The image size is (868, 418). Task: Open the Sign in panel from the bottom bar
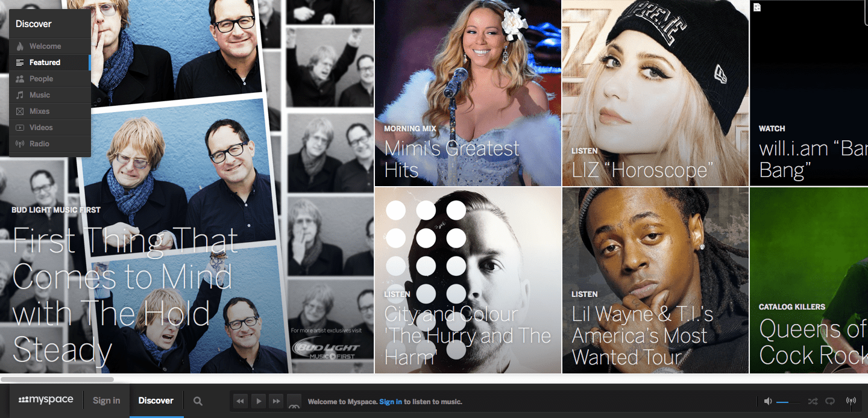tap(106, 401)
